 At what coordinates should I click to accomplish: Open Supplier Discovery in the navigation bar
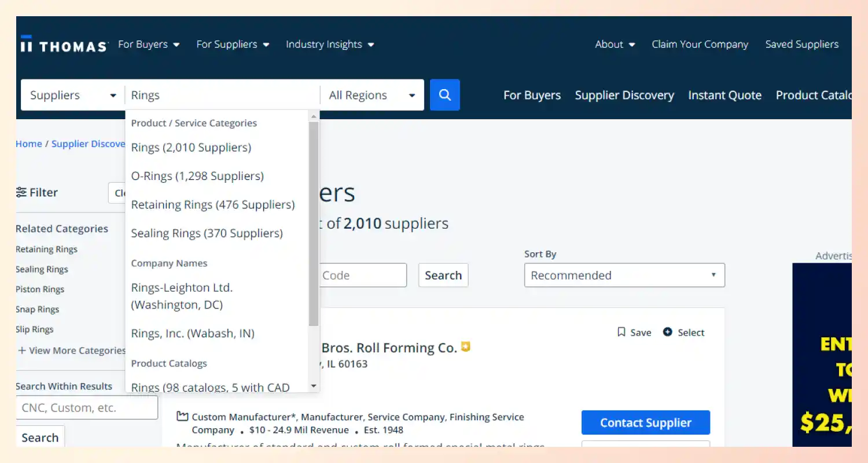[x=624, y=95]
